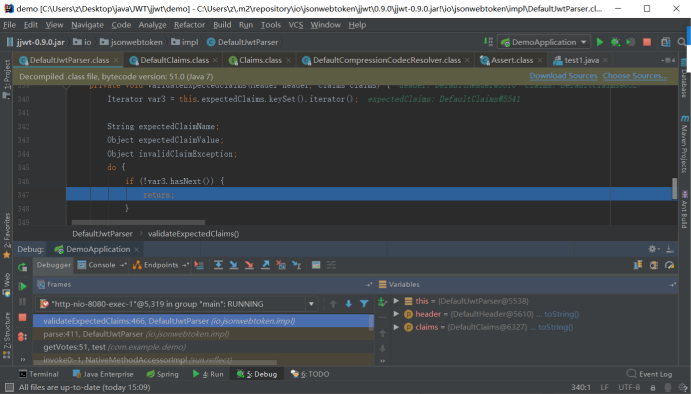Viewport: 691px width, 394px height.
Task: Click the gauge icon right of the debugger toolbar
Action: [669, 265]
